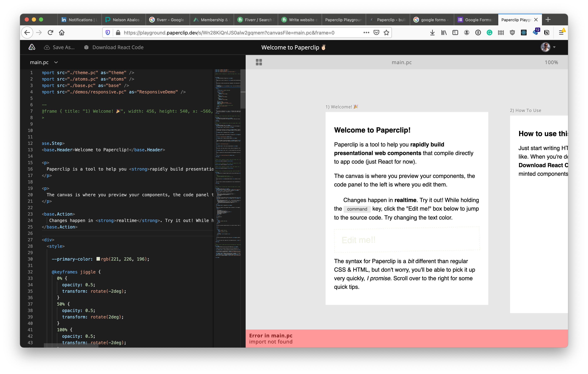Screen dimensions: 588x374
Task: Click the frames grid view icon
Action: (259, 62)
